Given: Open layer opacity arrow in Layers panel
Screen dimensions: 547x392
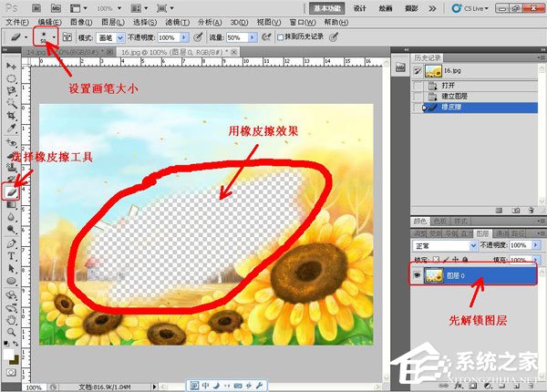Looking at the screenshot, I should (x=536, y=245).
